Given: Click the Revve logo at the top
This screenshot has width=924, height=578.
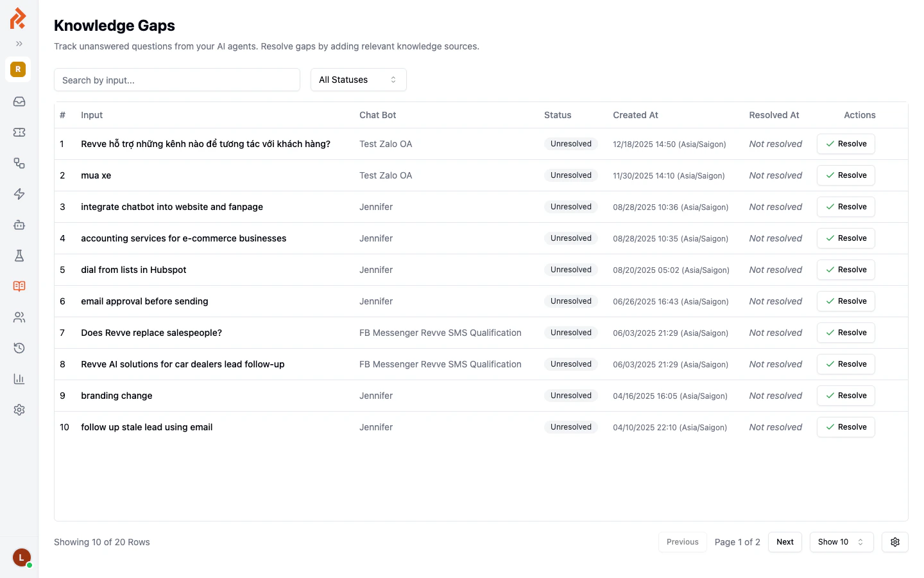Looking at the screenshot, I should 17,18.
